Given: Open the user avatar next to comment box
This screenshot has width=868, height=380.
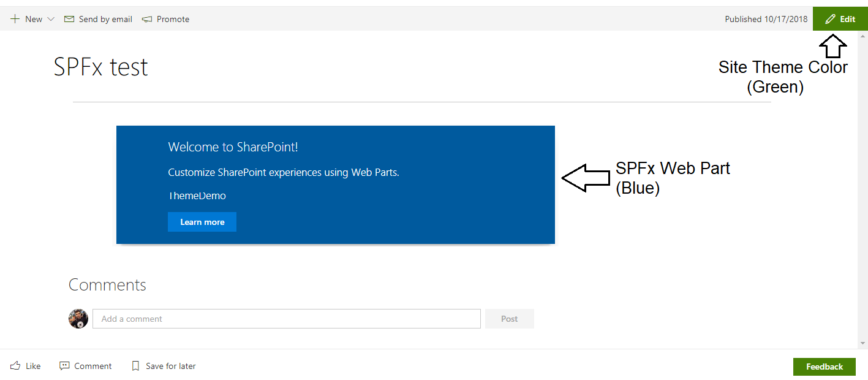Looking at the screenshot, I should 78,319.
